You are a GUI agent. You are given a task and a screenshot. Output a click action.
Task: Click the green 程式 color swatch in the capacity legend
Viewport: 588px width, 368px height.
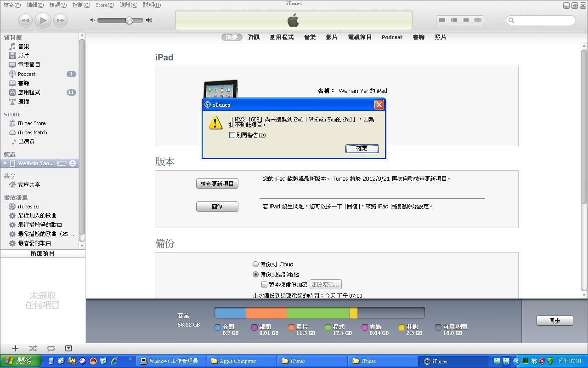click(328, 328)
